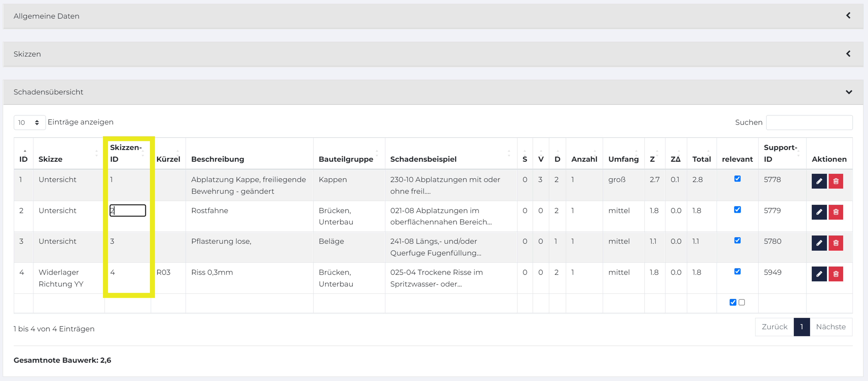Click Support-ID 5949 cell

point(782,278)
